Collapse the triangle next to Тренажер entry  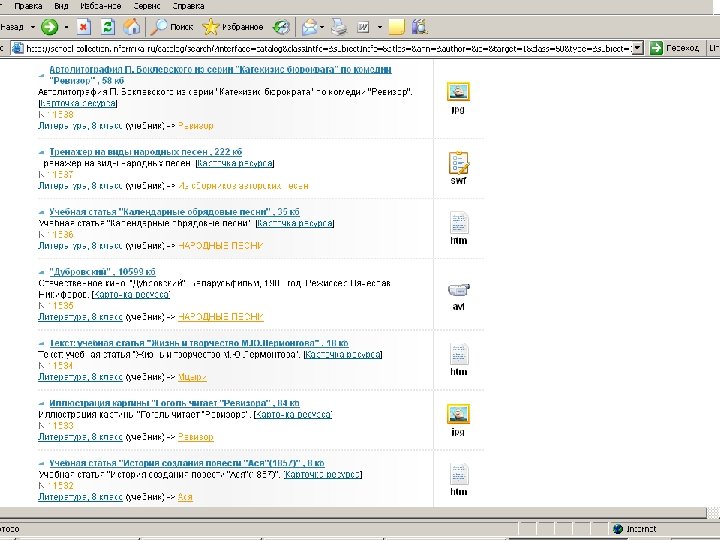pyautogui.click(x=41, y=152)
